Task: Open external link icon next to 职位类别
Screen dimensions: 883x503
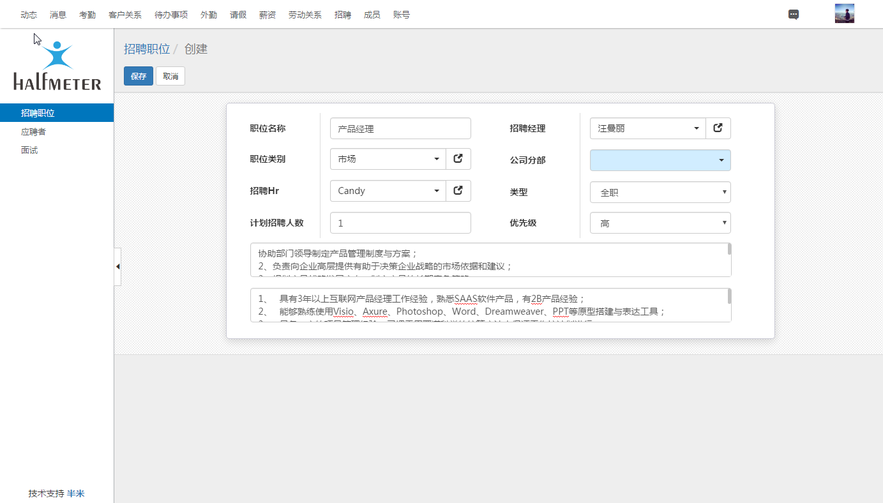Action: coord(458,159)
